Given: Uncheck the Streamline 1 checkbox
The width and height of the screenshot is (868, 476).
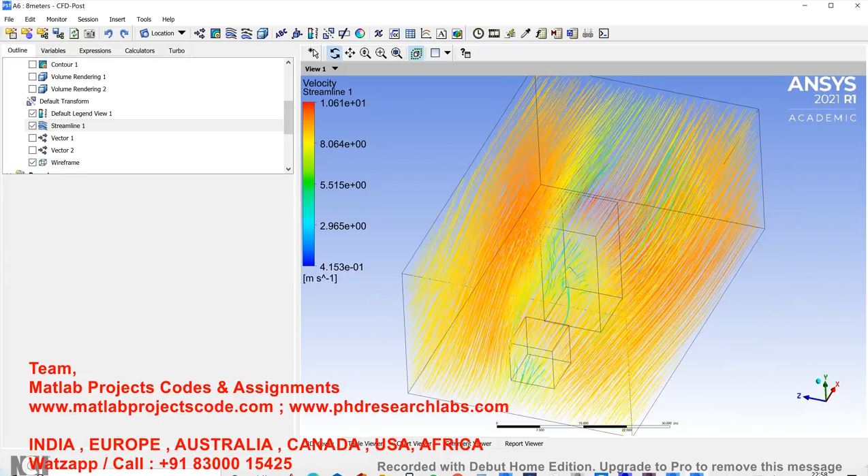Looking at the screenshot, I should point(32,126).
